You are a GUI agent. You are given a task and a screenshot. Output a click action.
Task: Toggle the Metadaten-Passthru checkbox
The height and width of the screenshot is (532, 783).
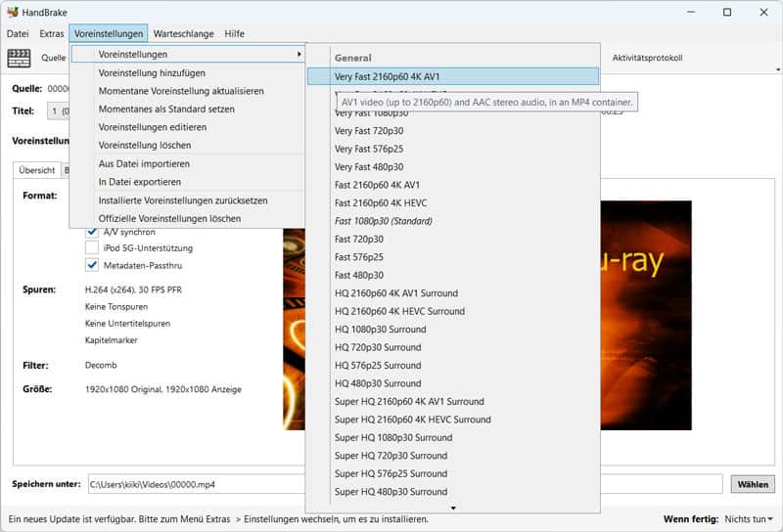tap(92, 265)
